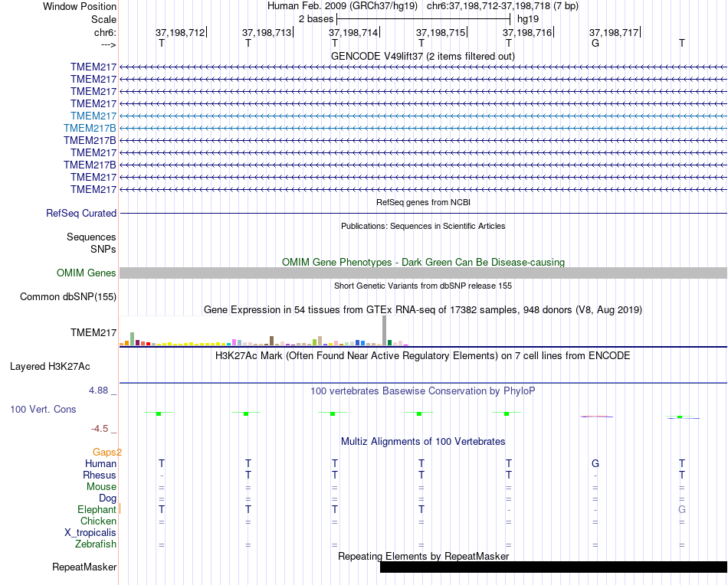Viewport: 728px width, 585px height.
Task: Click the 4.88 conservation maximum value
Action: coord(98,391)
